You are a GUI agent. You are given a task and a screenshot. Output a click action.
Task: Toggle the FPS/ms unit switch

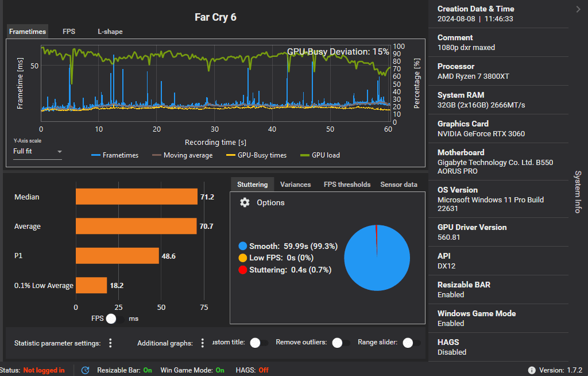coord(115,319)
